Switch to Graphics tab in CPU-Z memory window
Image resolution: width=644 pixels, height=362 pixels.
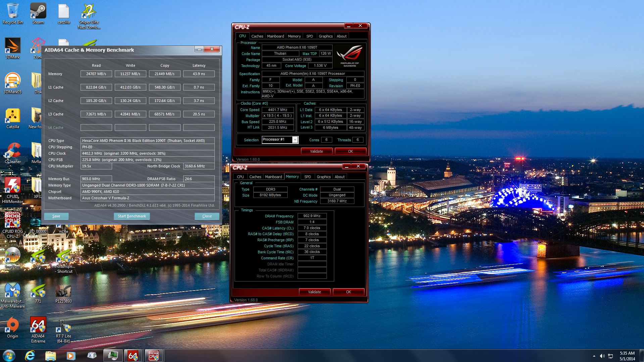pyautogui.click(x=324, y=177)
